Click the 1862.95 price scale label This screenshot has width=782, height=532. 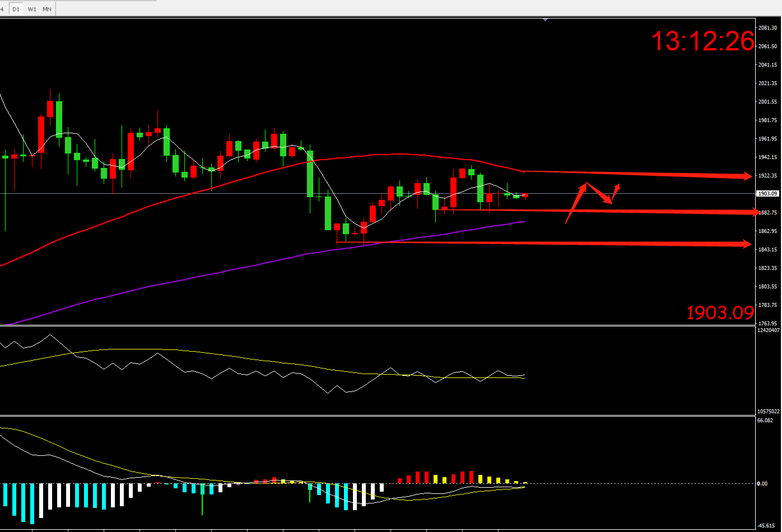(767, 231)
